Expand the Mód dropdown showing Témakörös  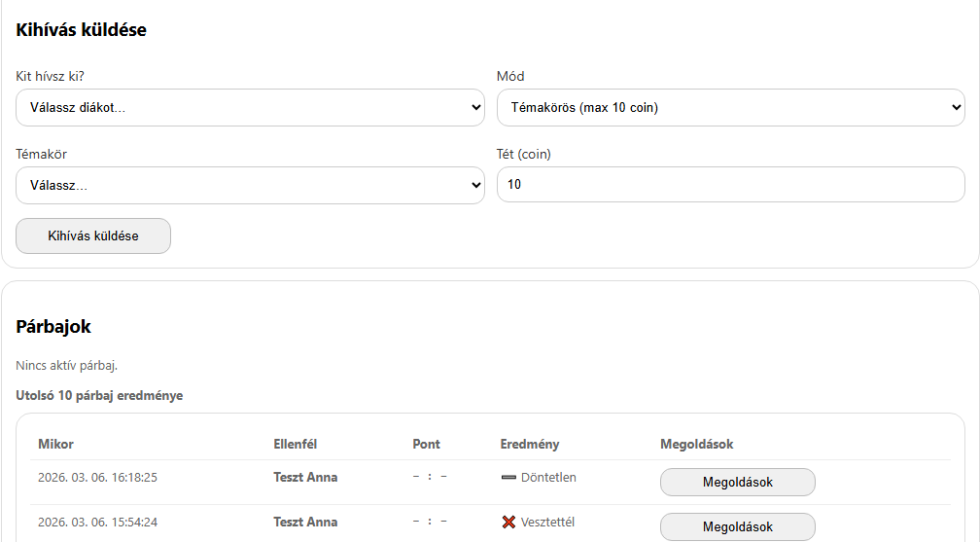(x=730, y=108)
